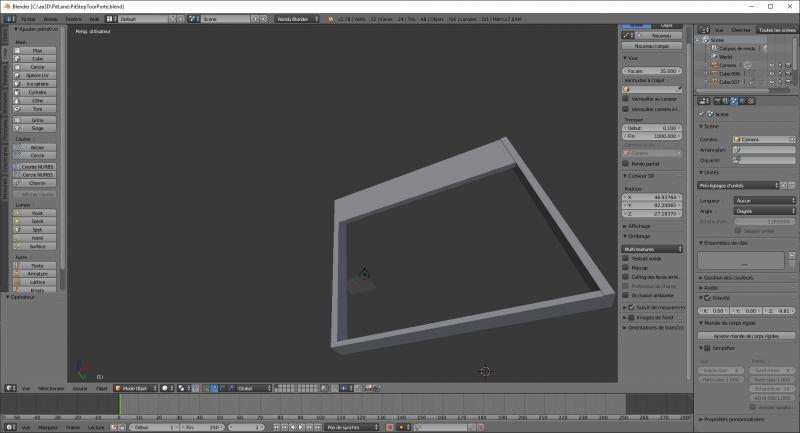
Task: Add an Armature object
Action: [x=37, y=273]
